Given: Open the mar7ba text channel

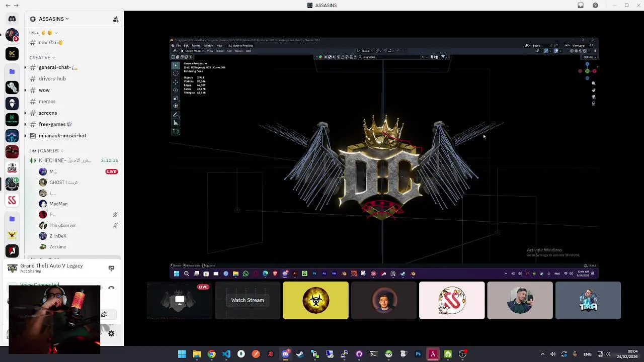Looking at the screenshot, I should (74, 43).
